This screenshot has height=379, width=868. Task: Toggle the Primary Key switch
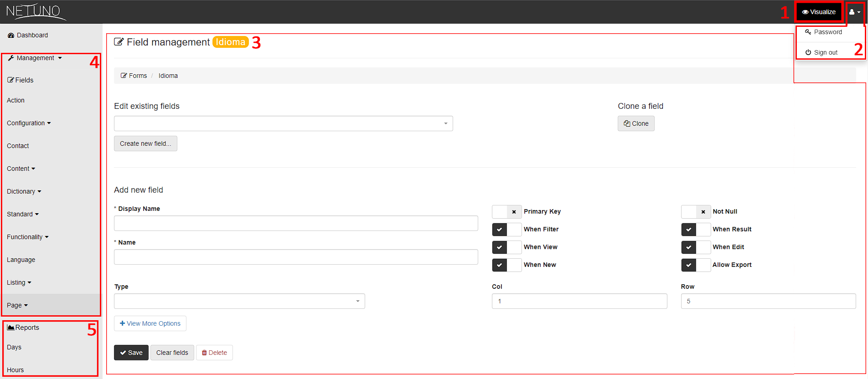coord(506,212)
